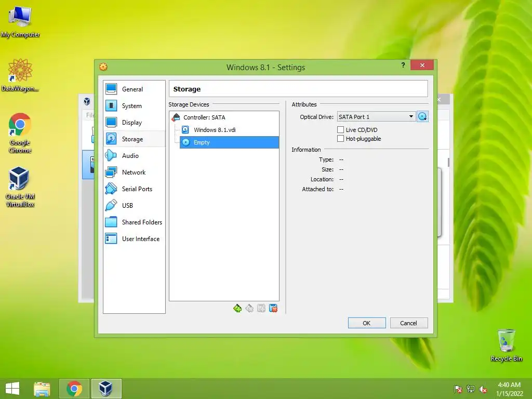Click the Windows Start button
This screenshot has width=532, height=399.
click(12, 389)
